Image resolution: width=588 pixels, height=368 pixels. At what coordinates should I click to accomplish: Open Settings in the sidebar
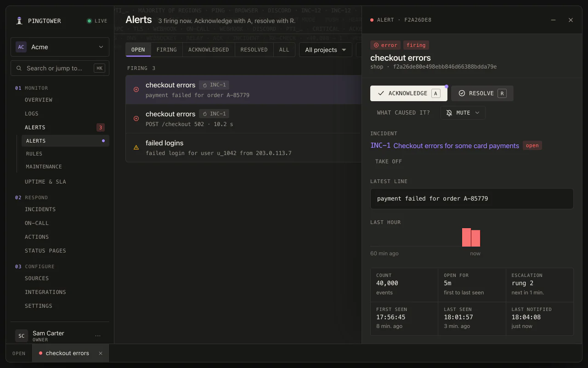[39, 306]
